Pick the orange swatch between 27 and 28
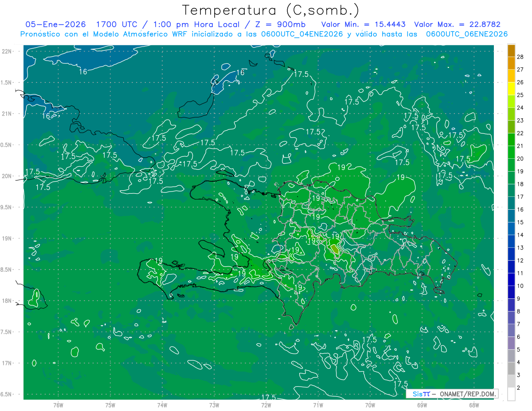532x411 pixels. coord(511,63)
